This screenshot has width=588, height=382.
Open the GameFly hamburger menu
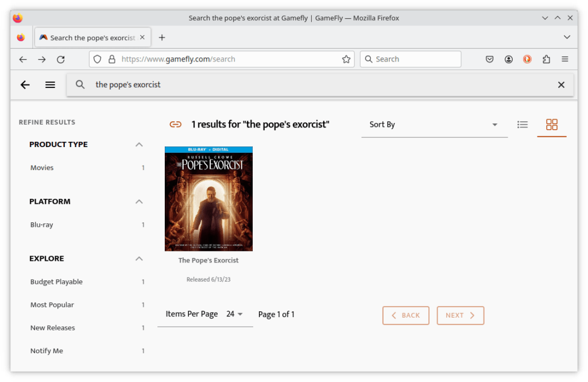(x=51, y=85)
